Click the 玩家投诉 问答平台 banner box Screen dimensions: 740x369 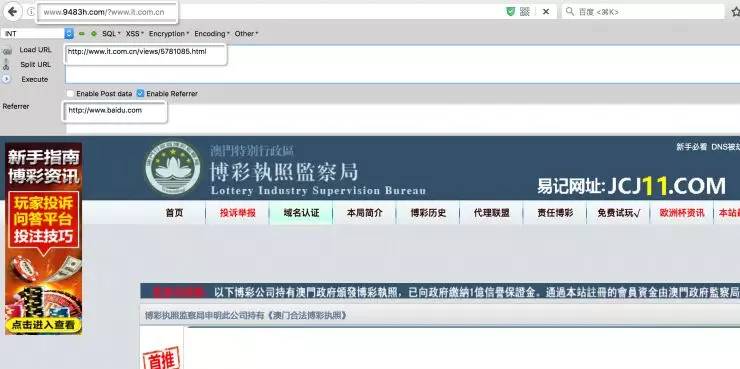click(x=43, y=220)
